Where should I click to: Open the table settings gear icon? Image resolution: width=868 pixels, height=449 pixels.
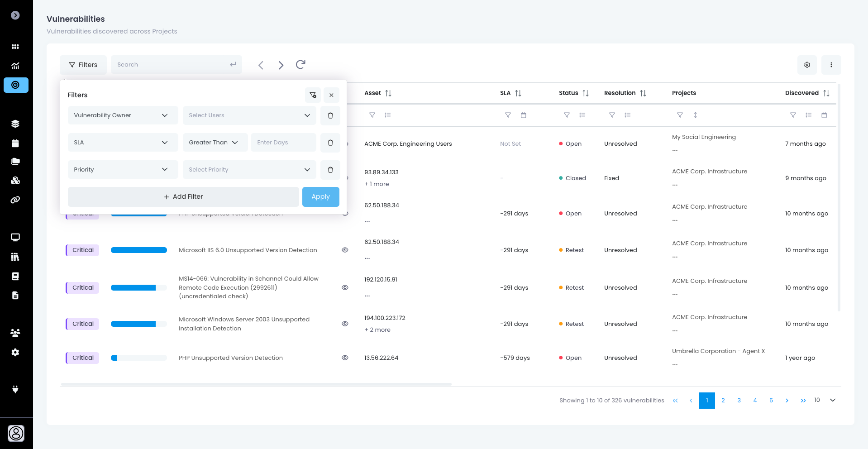click(807, 65)
